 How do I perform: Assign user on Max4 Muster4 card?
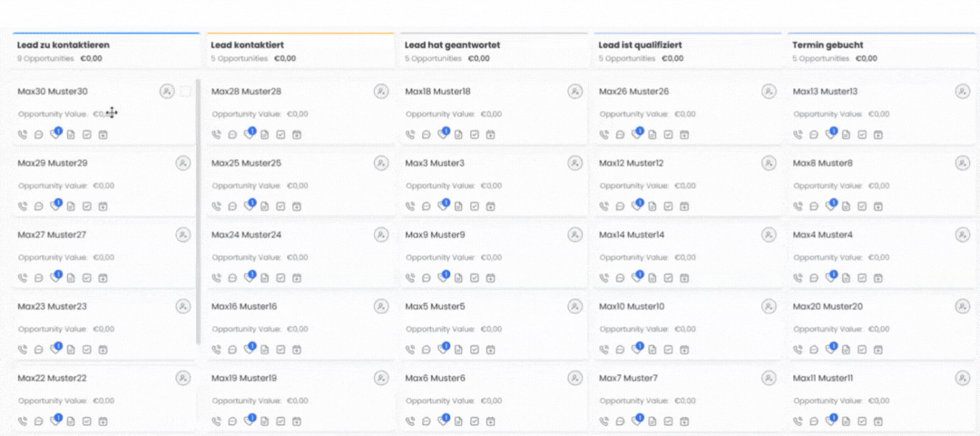(963, 235)
